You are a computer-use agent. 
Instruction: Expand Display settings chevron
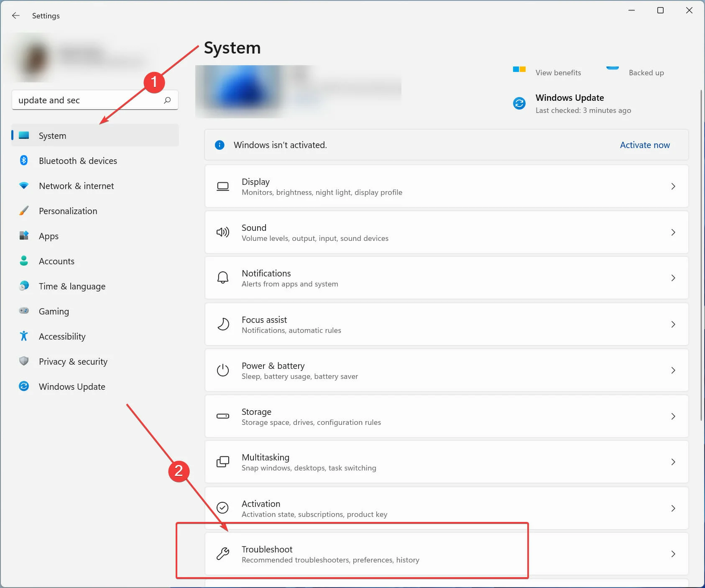tap(673, 186)
